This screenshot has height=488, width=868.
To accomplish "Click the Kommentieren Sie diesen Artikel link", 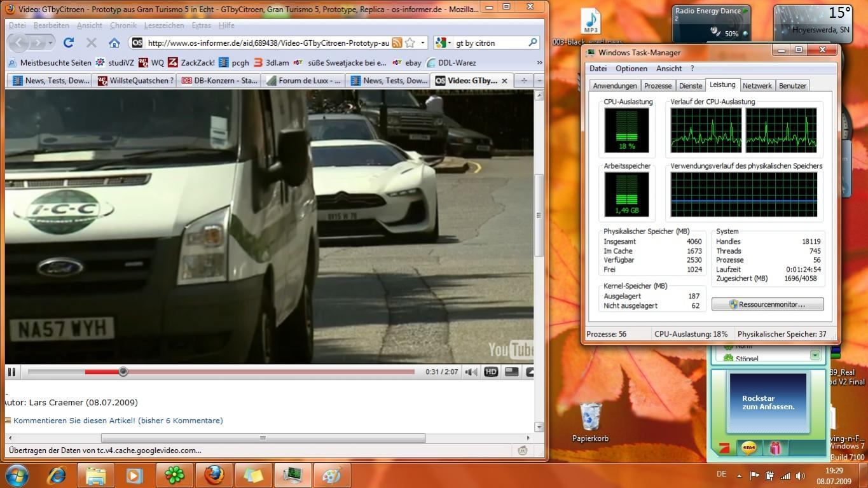I will 118,421.
